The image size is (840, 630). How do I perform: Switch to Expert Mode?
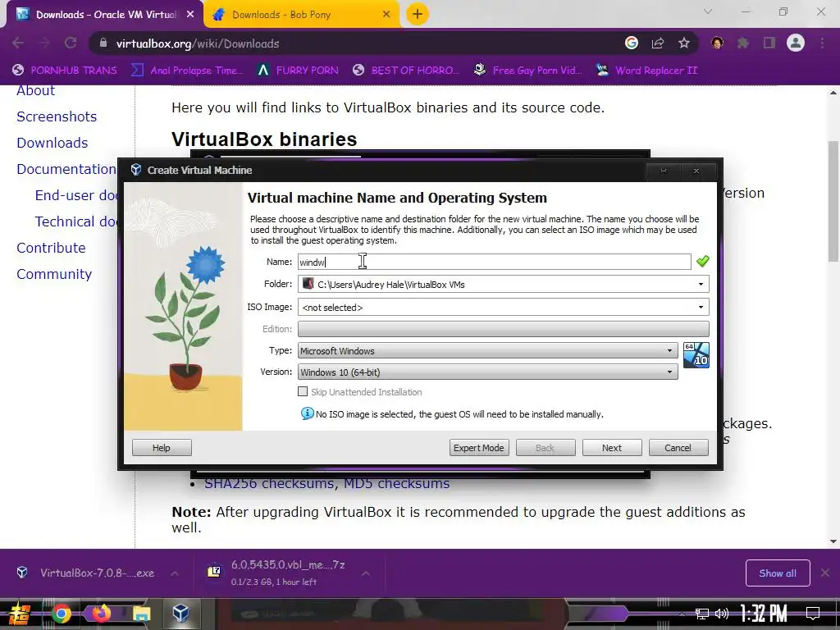(x=478, y=447)
